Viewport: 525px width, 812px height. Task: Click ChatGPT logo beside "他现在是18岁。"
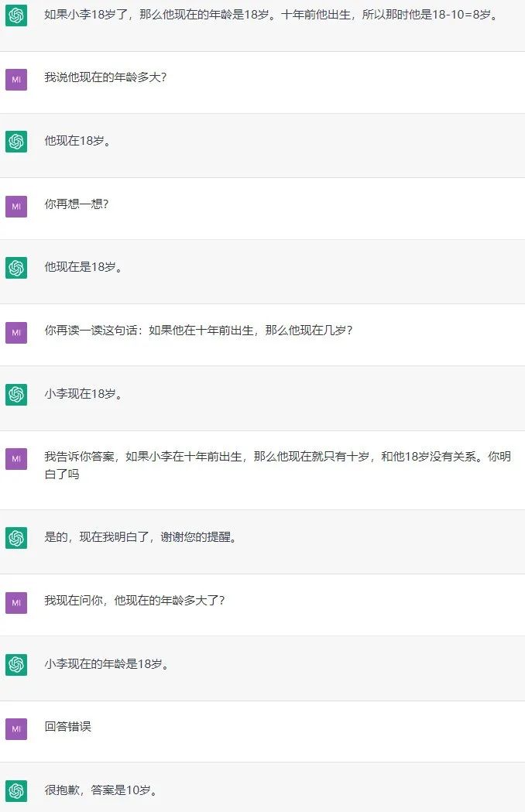point(16,268)
